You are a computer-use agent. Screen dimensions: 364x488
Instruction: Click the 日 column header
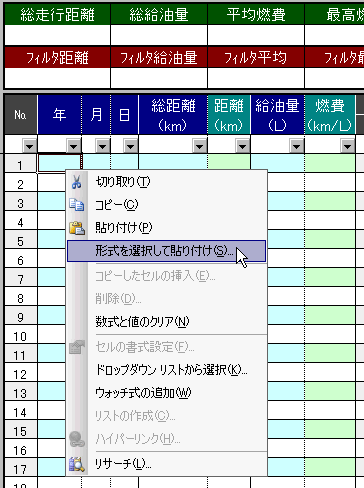(124, 115)
